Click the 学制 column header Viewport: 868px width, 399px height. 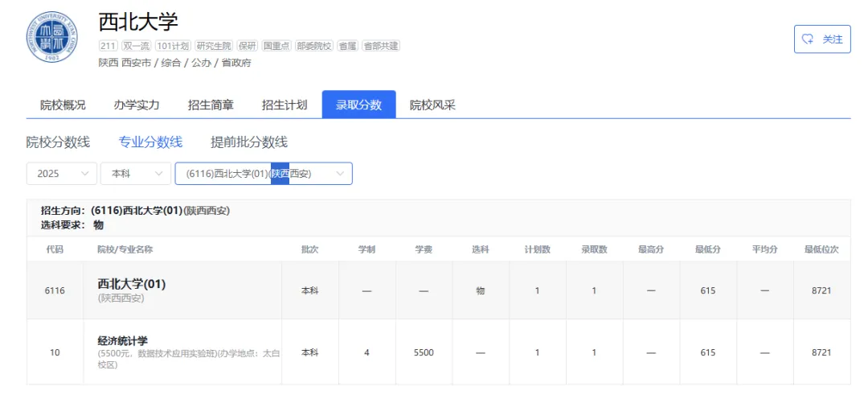click(367, 249)
